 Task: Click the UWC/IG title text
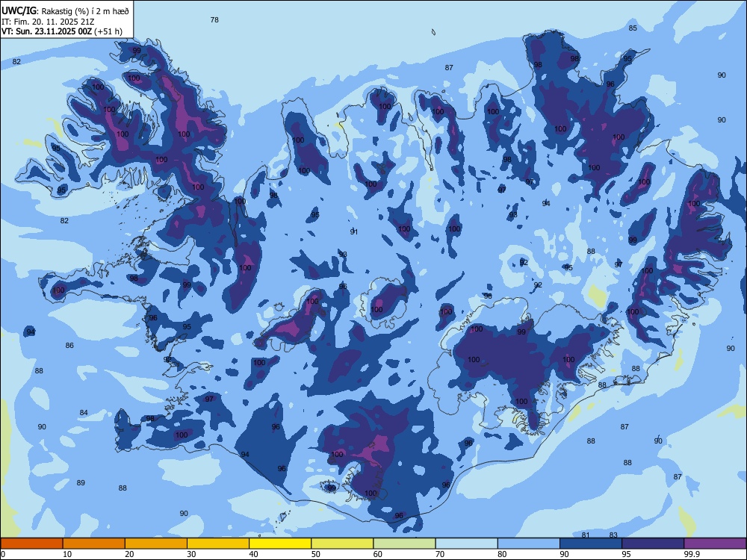point(19,11)
